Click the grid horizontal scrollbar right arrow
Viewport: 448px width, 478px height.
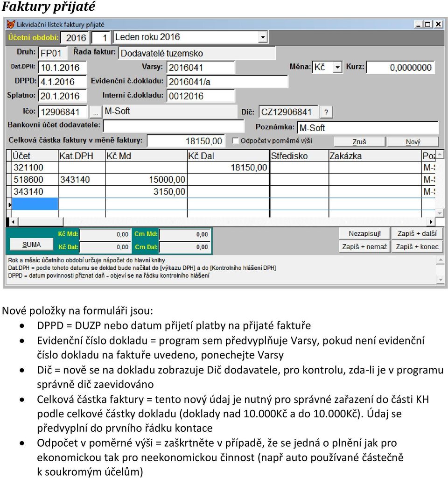click(x=431, y=222)
